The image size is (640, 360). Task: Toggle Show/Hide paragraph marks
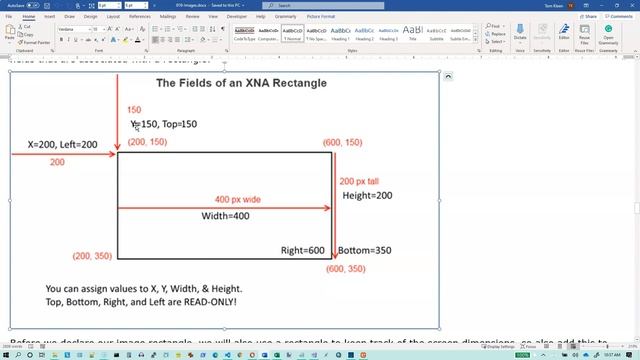point(222,29)
